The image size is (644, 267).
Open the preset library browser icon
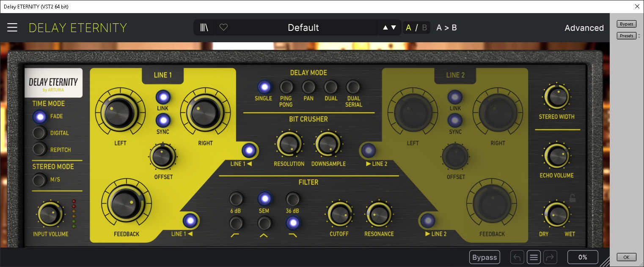pos(204,28)
